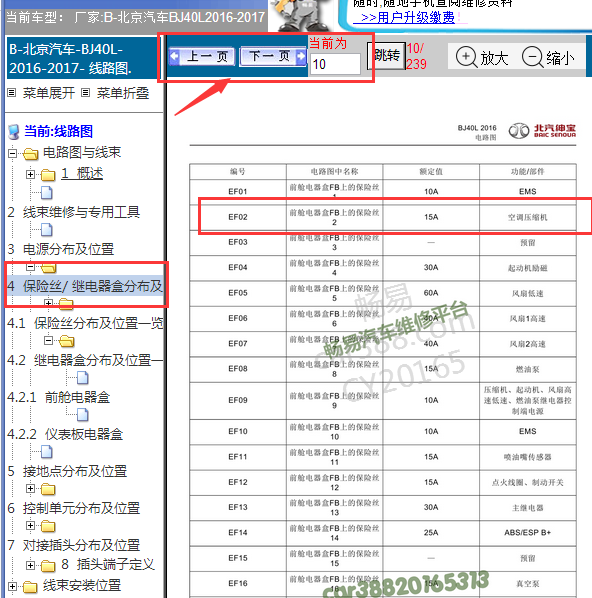The width and height of the screenshot is (592, 598).
Task: Click the 主继电器 function cell
Action: pyautogui.click(x=528, y=508)
